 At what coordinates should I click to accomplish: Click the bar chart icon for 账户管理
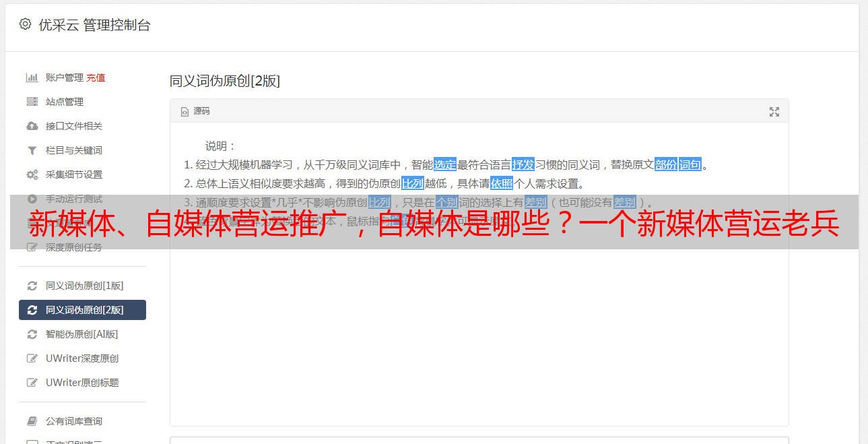click(x=32, y=77)
